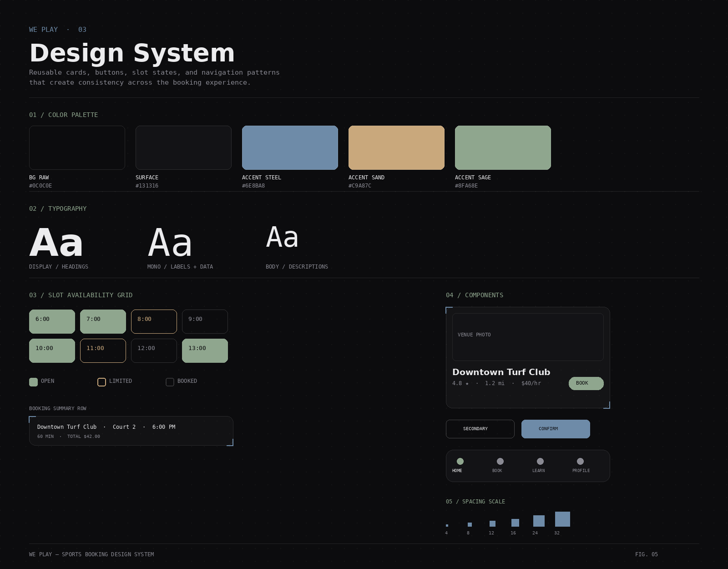Click the Limited legend square
Viewport: 728px width, 569px height.
tap(101, 382)
